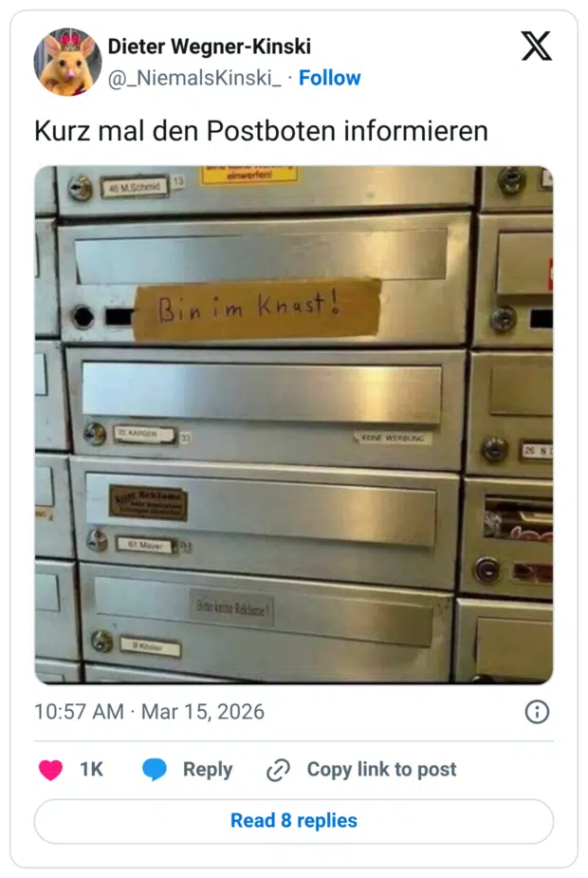Click the M.Schmid nameplate in the photo

(135, 187)
